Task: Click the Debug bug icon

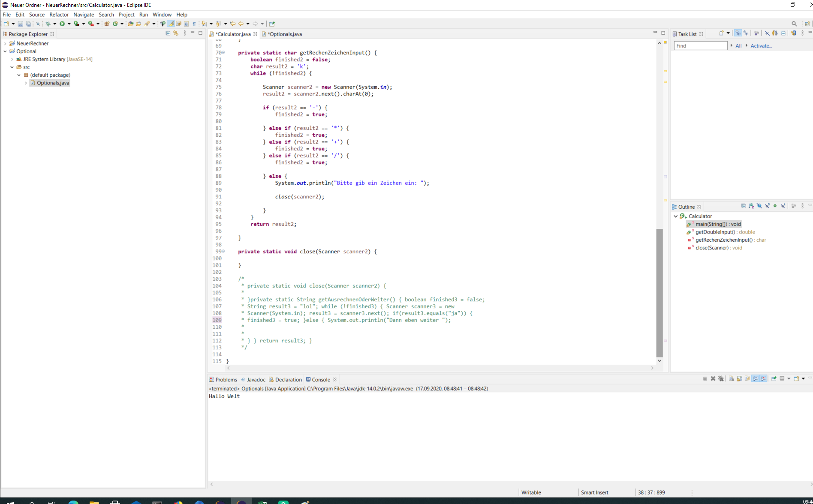Action: tap(48, 24)
